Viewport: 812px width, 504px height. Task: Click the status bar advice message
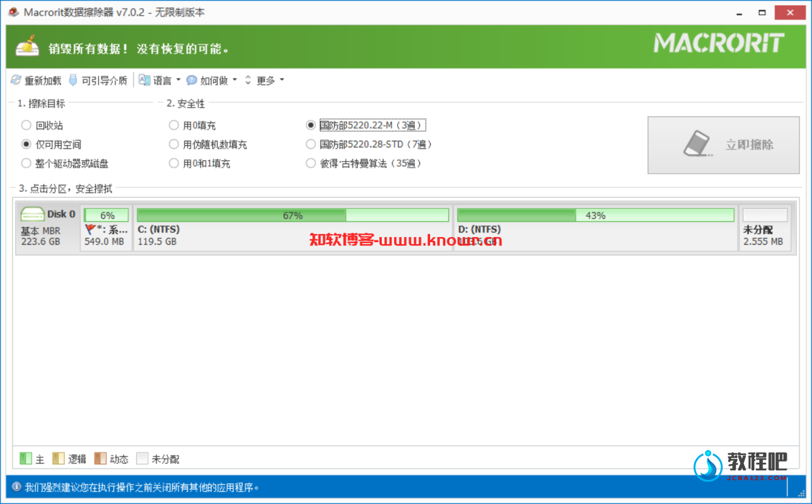tap(142, 487)
